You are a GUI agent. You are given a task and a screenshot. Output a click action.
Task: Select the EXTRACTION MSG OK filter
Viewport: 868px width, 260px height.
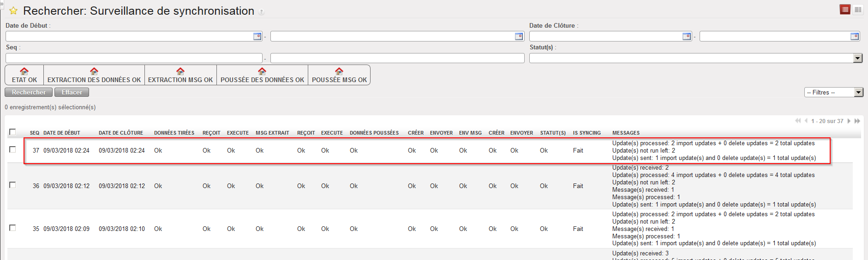[x=180, y=75]
